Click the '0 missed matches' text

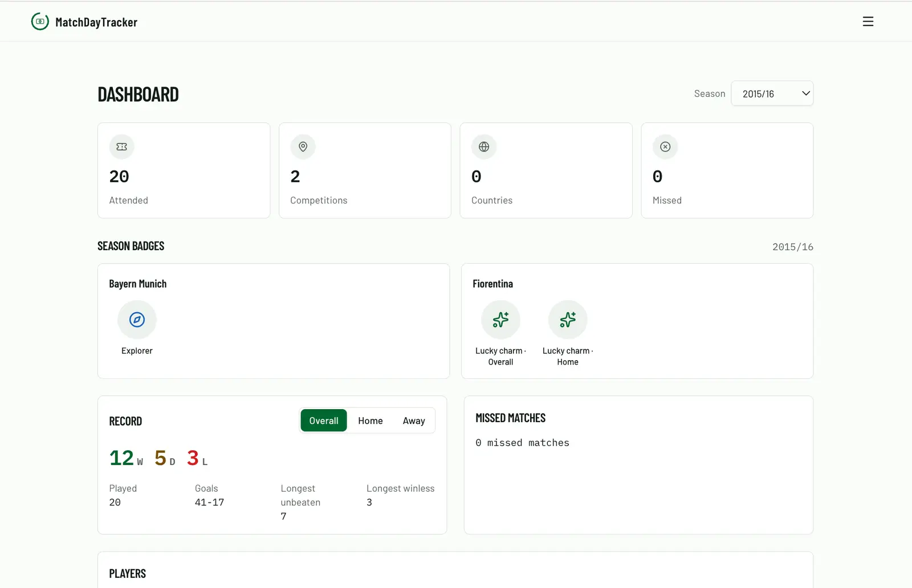[x=523, y=443]
